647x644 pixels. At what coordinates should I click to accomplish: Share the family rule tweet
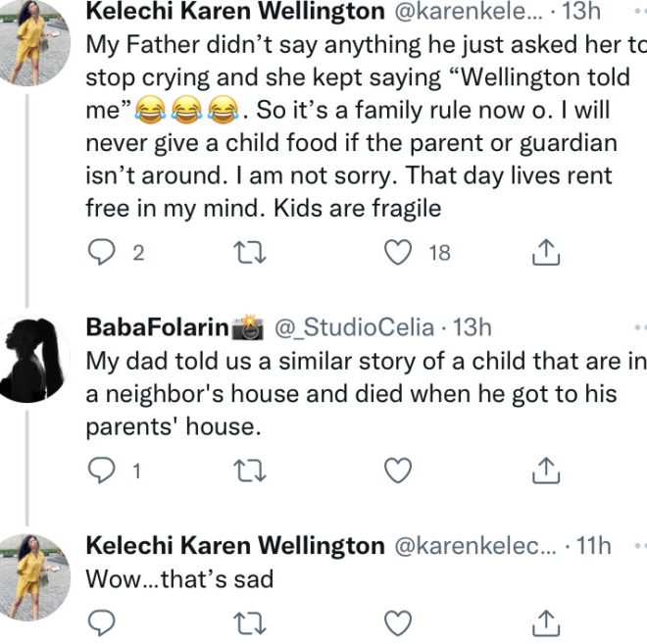(x=545, y=253)
